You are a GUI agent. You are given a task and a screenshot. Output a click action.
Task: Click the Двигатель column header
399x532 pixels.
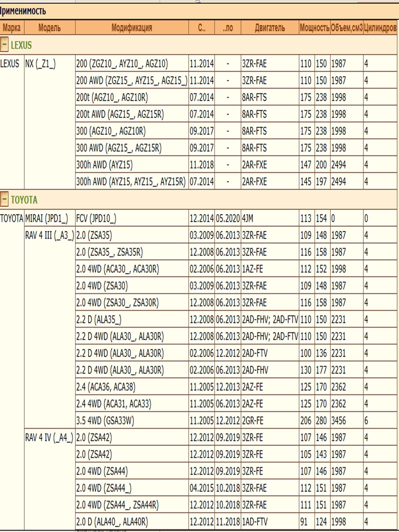pyautogui.click(x=270, y=28)
